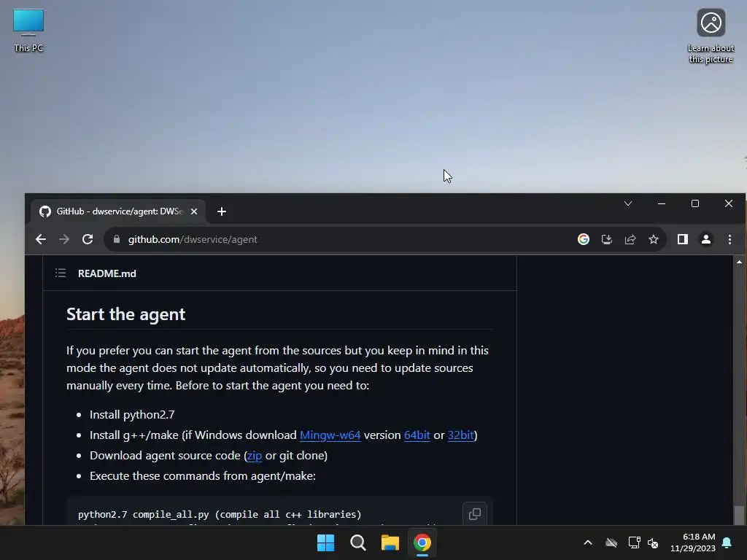Toggle Chrome side panel

point(682,239)
